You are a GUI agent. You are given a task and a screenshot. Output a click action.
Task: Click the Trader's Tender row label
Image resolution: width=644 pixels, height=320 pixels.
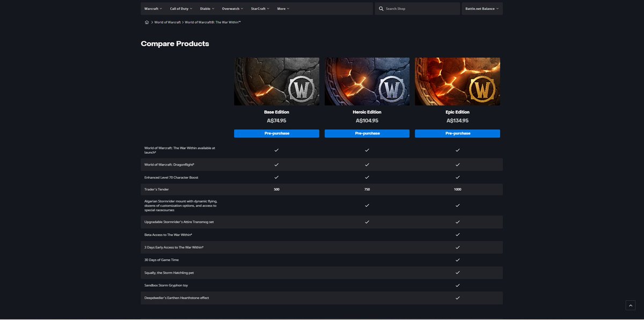[x=156, y=189]
